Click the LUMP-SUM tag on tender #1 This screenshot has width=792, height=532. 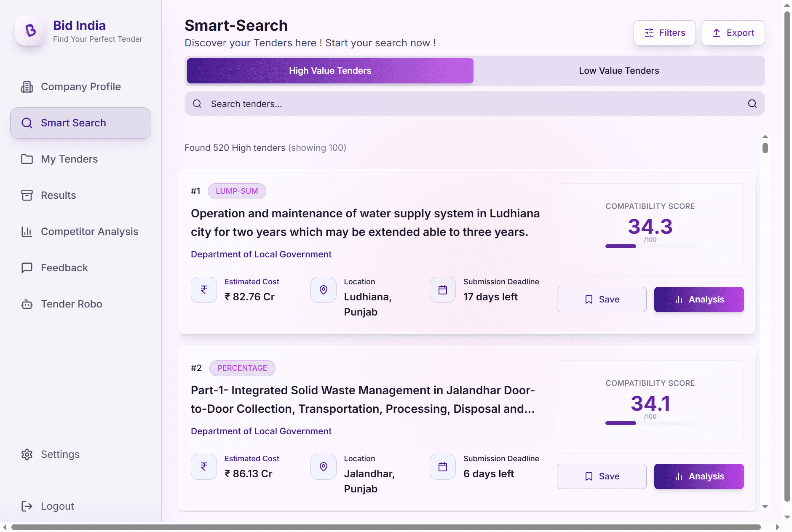[x=237, y=191]
